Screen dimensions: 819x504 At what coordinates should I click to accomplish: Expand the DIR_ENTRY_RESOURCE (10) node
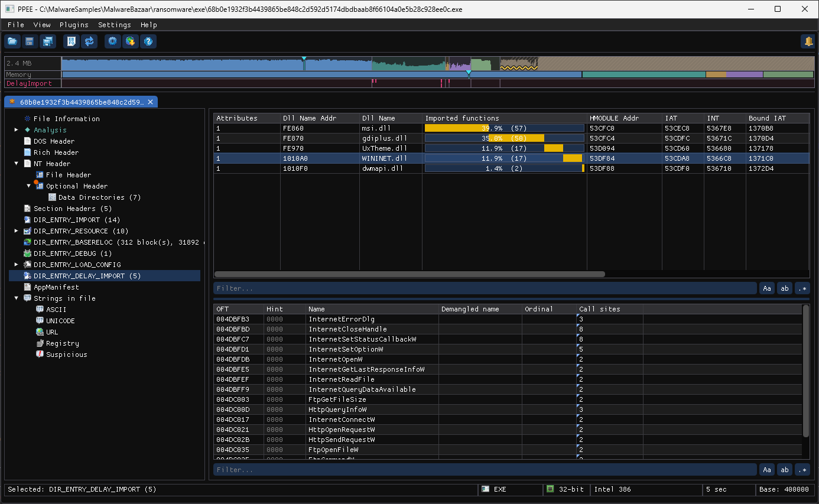17,231
